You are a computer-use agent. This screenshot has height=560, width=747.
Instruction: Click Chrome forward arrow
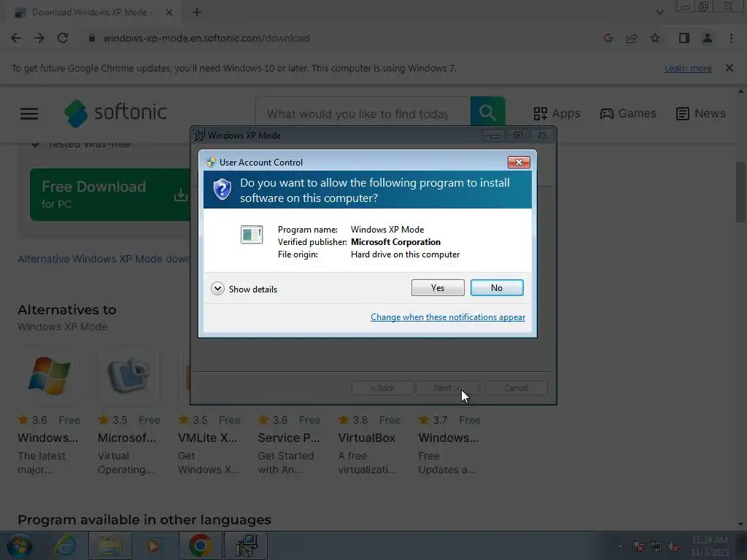(x=39, y=38)
